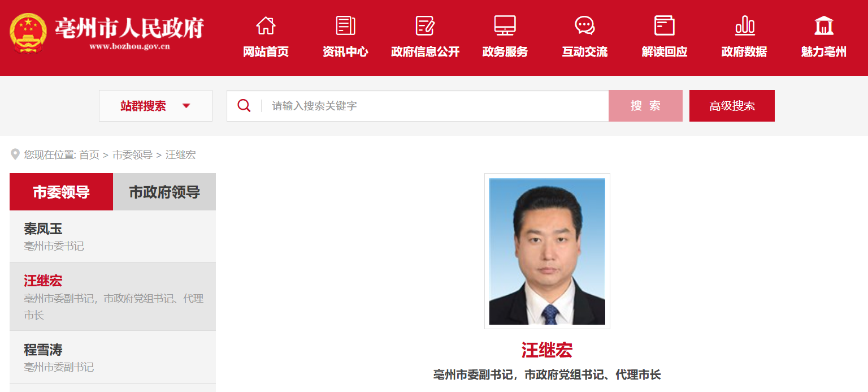
Task: Switch to the 市委领导 tab
Action: (x=61, y=192)
